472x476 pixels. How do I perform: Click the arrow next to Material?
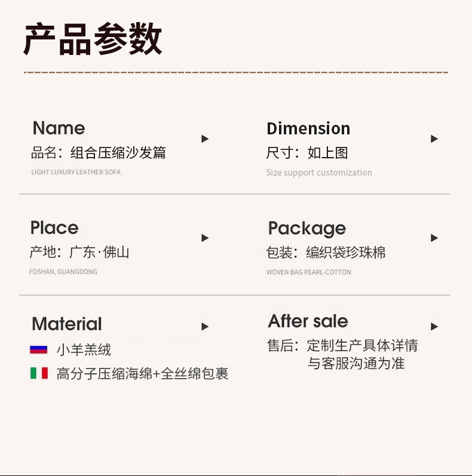[205, 327]
